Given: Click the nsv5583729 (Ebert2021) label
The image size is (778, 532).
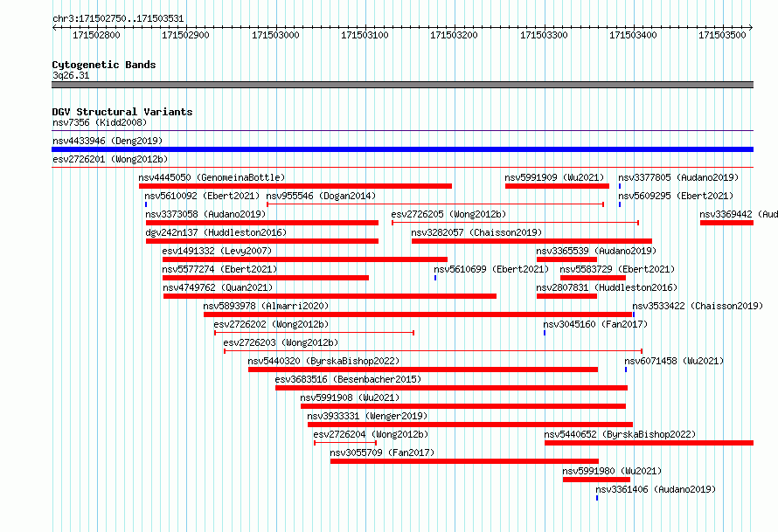Looking at the screenshot, I should 617,269.
